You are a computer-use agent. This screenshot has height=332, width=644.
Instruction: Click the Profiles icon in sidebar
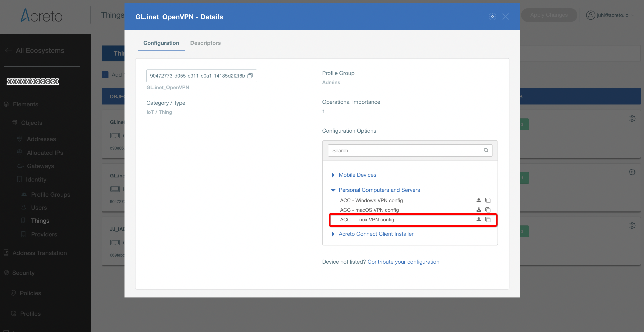(x=14, y=313)
